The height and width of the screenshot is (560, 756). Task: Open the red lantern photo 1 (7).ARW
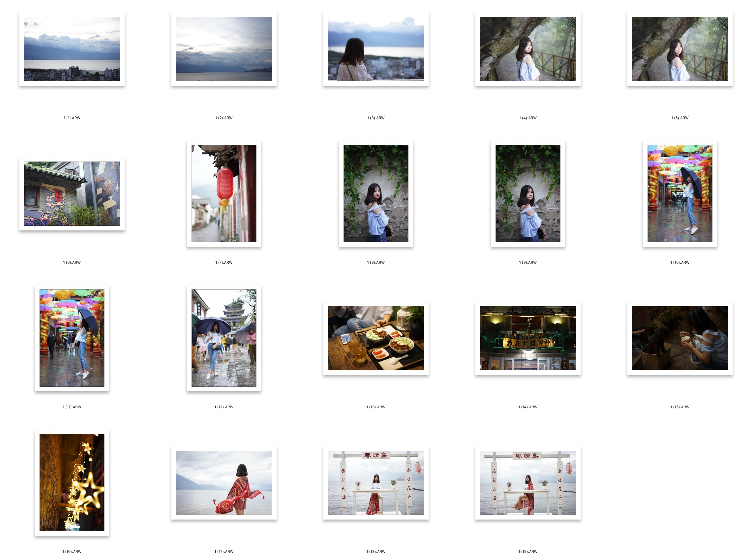point(224,194)
